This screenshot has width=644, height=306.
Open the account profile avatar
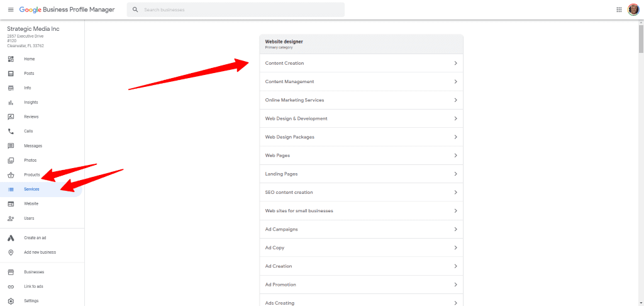633,9
